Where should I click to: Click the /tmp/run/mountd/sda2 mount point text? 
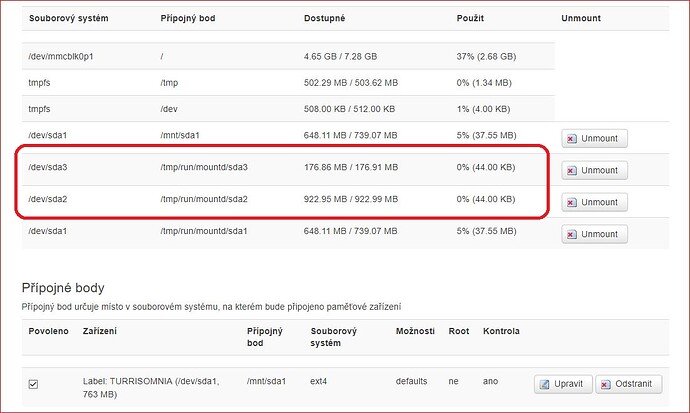click(204, 199)
